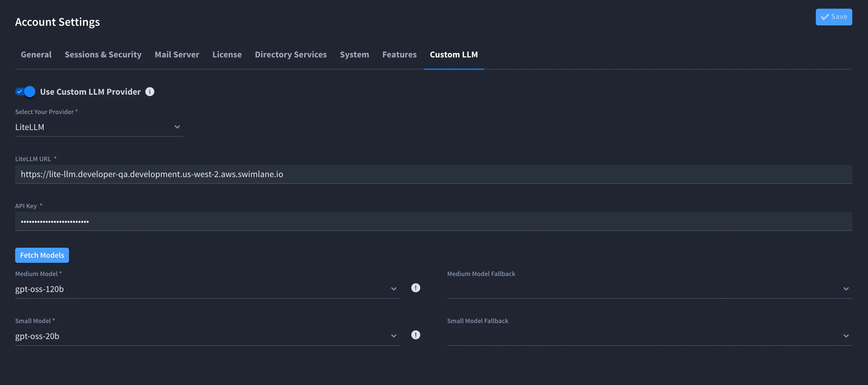The image size is (868, 385).
Task: Open the Select Your Provider dropdown
Action: [99, 127]
